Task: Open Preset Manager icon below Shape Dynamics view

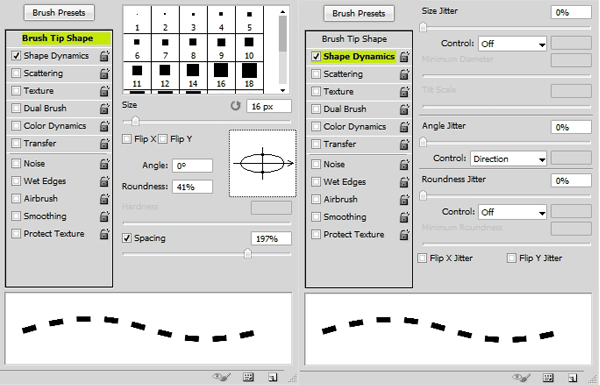Action: 548,378
